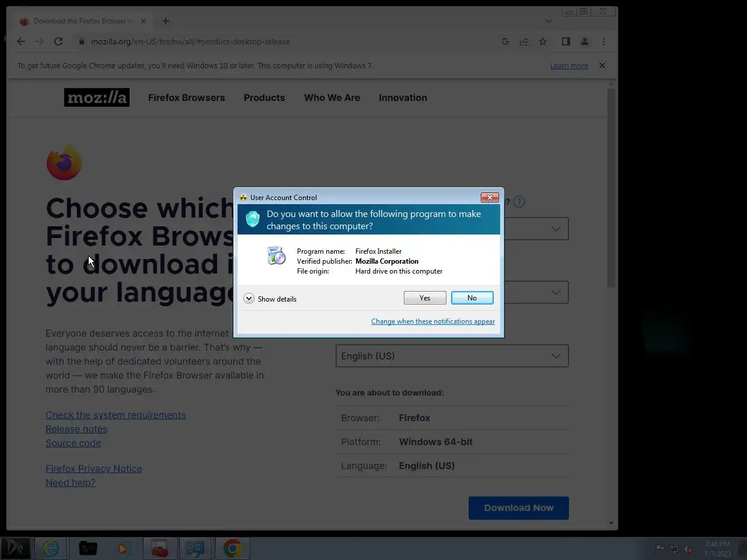Click the Mozilla Corporation publisher text
The height and width of the screenshot is (560, 747).
(x=387, y=261)
